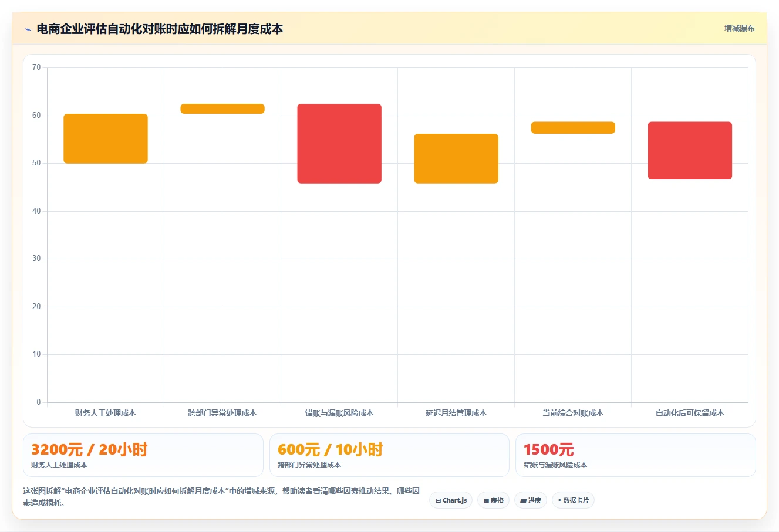Click the y-axis value 40

[36, 211]
